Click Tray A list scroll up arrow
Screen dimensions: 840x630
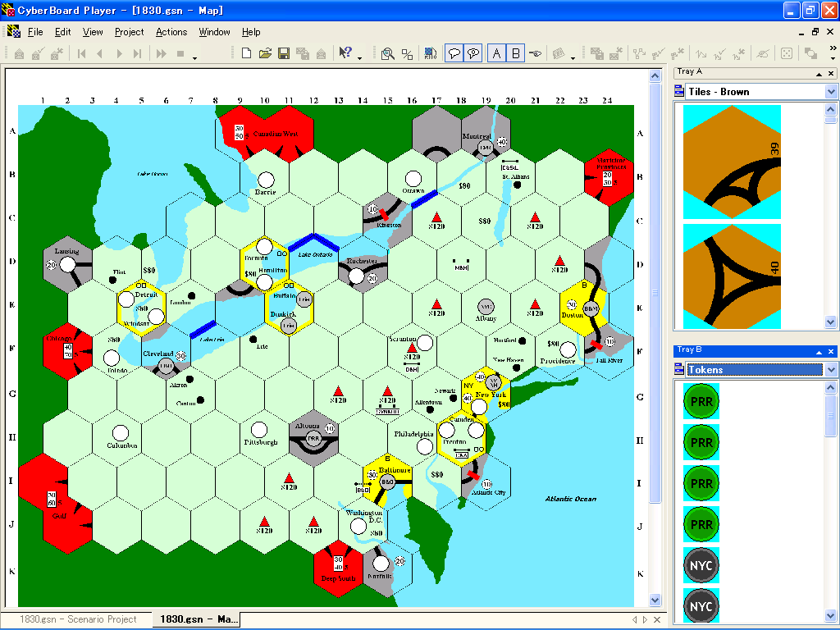coord(831,109)
